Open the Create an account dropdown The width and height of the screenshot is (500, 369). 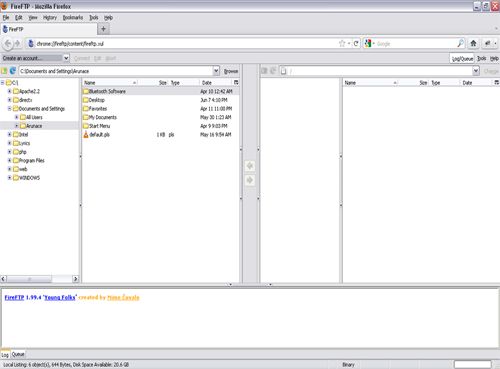[35, 58]
